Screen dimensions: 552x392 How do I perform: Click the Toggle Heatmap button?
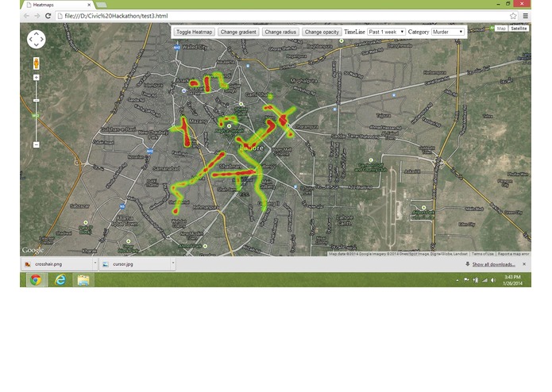(x=194, y=32)
